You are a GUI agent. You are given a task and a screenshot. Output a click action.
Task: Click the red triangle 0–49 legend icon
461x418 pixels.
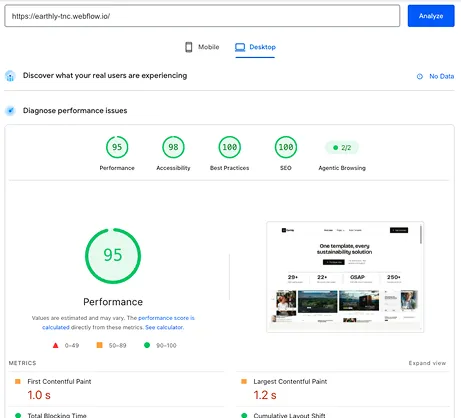click(x=56, y=345)
